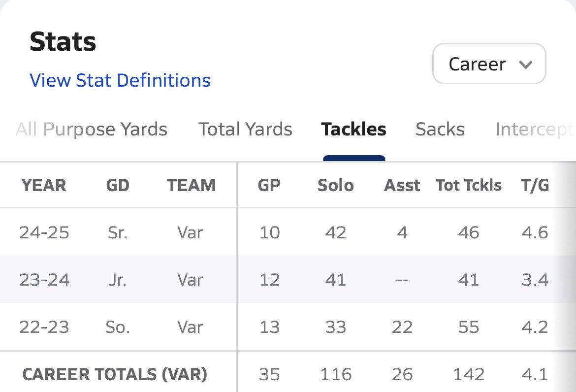Switch to All Purpose Yards tab

click(92, 130)
